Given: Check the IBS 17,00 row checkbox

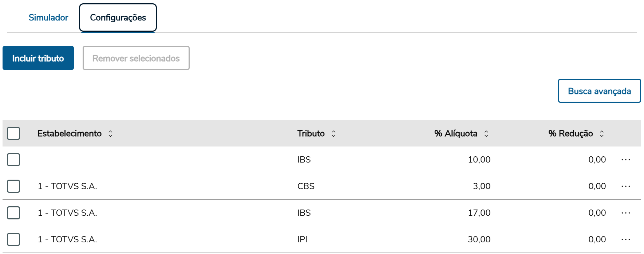Looking at the screenshot, I should tap(13, 213).
